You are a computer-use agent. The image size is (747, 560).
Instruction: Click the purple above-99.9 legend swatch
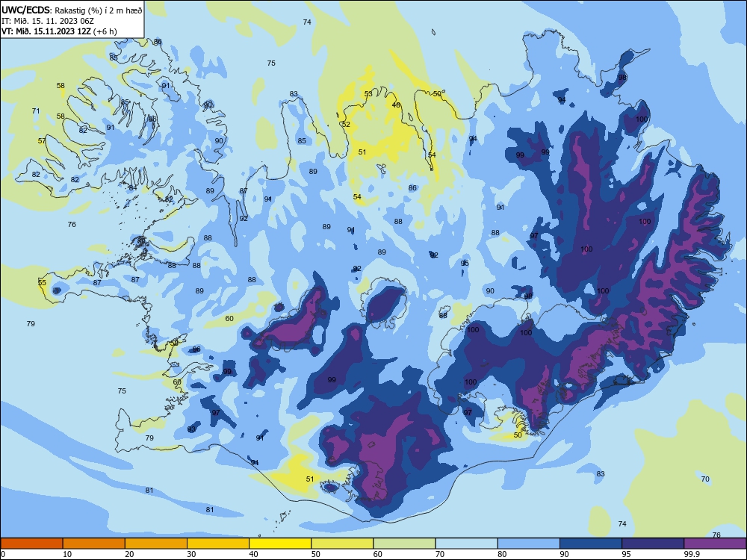715,544
